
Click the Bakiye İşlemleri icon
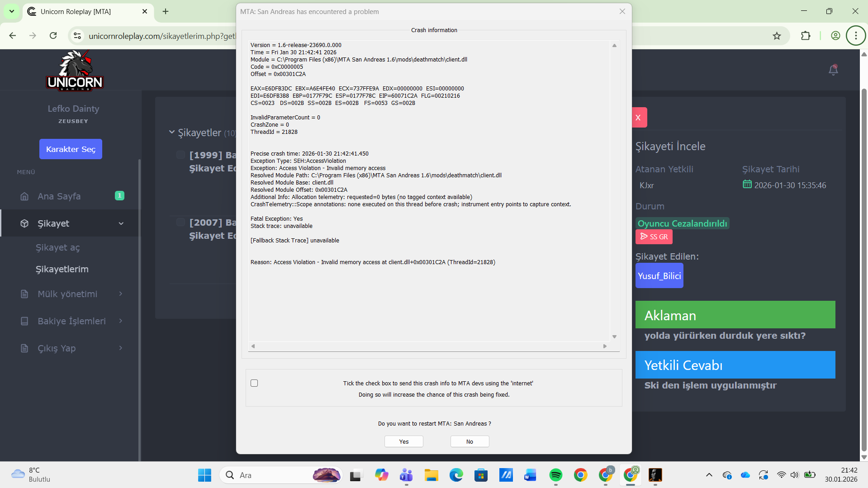point(24,321)
